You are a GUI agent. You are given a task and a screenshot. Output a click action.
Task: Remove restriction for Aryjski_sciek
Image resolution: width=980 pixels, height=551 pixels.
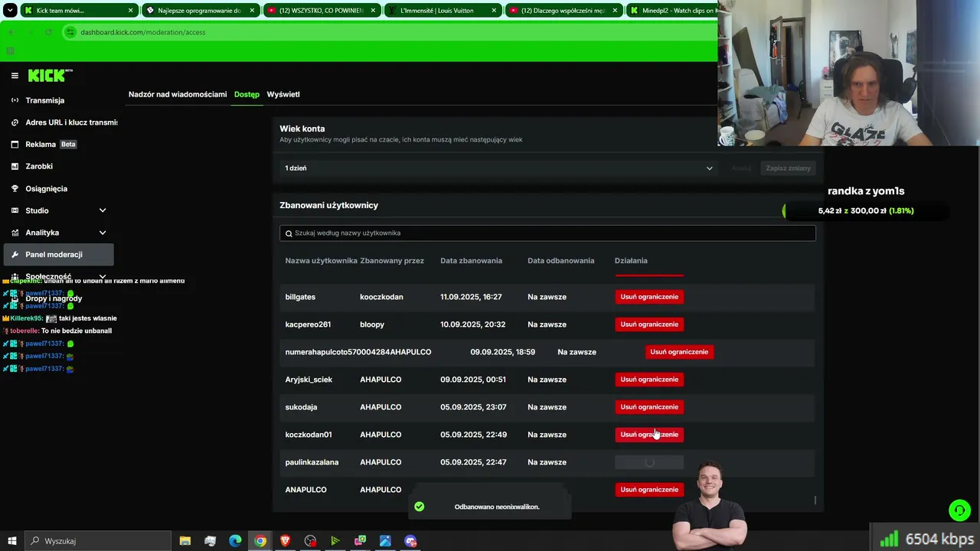(x=649, y=380)
